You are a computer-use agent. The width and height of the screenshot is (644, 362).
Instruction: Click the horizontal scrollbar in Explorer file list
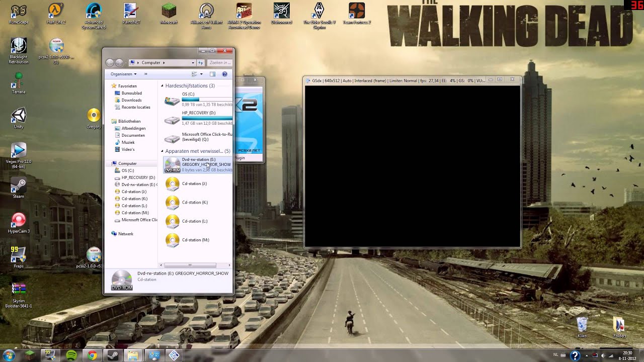(190, 265)
